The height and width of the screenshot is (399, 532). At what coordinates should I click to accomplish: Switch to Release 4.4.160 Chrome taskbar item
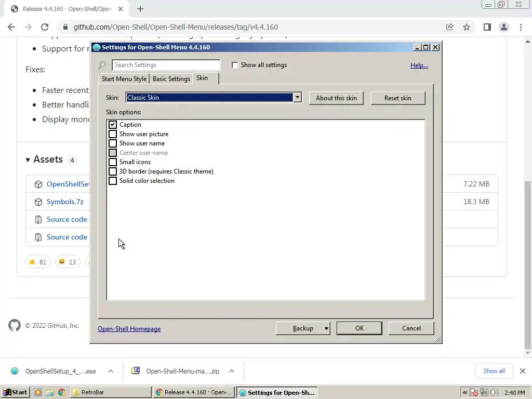click(x=194, y=392)
